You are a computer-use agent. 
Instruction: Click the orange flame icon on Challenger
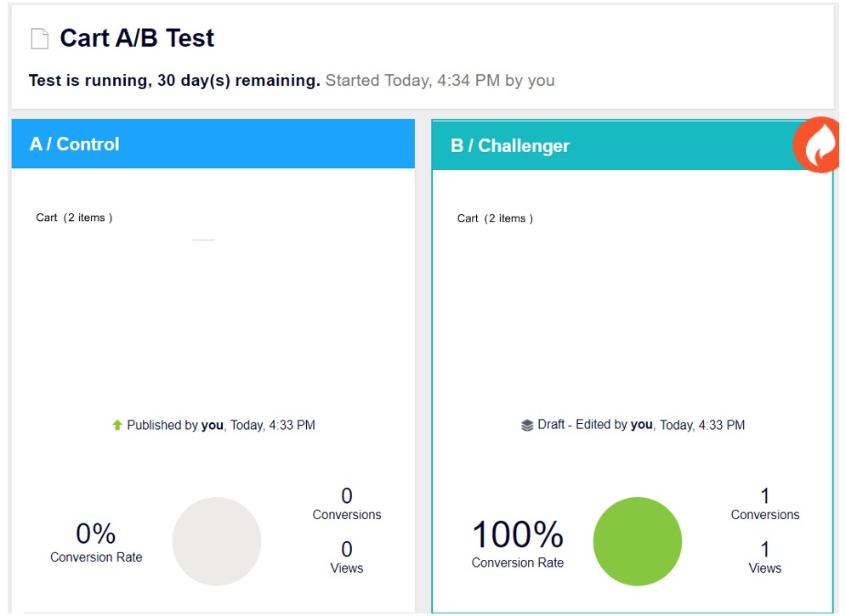point(817,145)
